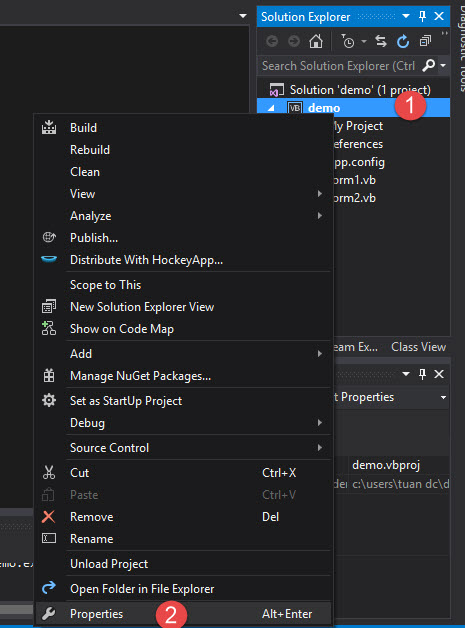This screenshot has height=628, width=465.
Task: Select Form2.vb in Solution Explorer
Action: 354,198
